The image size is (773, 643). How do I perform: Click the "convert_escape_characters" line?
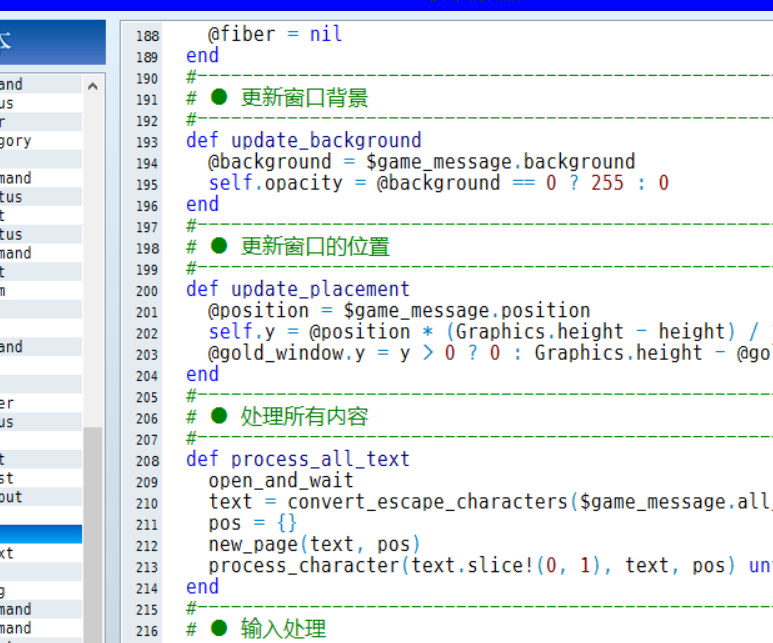pyautogui.click(x=490, y=501)
